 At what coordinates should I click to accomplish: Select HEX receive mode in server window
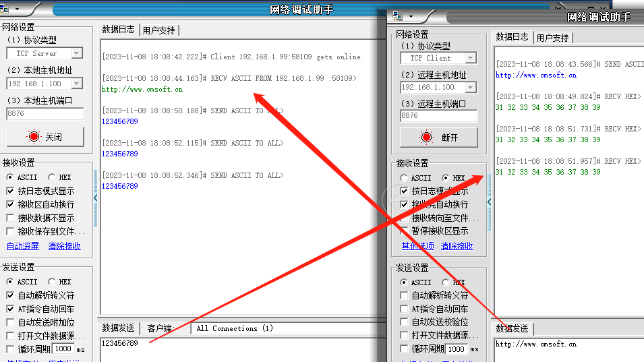(52, 177)
